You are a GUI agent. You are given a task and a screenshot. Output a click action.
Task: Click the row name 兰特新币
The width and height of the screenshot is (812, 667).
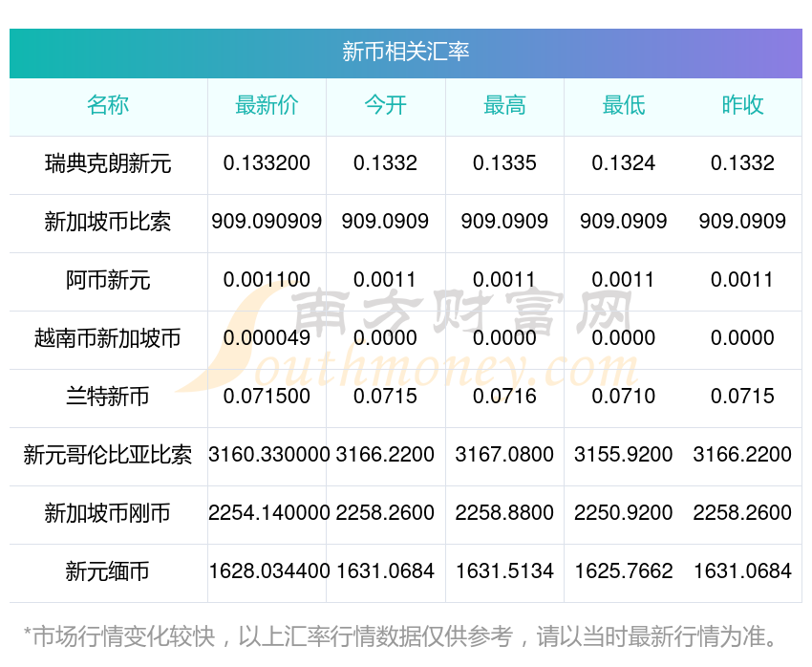point(108,397)
